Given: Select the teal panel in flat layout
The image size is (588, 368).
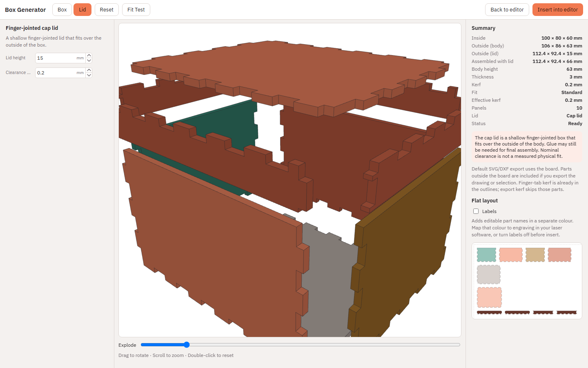Looking at the screenshot, I should click(x=486, y=255).
